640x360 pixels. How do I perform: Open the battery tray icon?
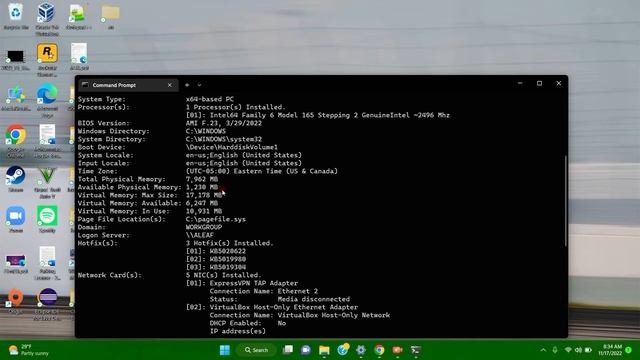click(x=588, y=350)
